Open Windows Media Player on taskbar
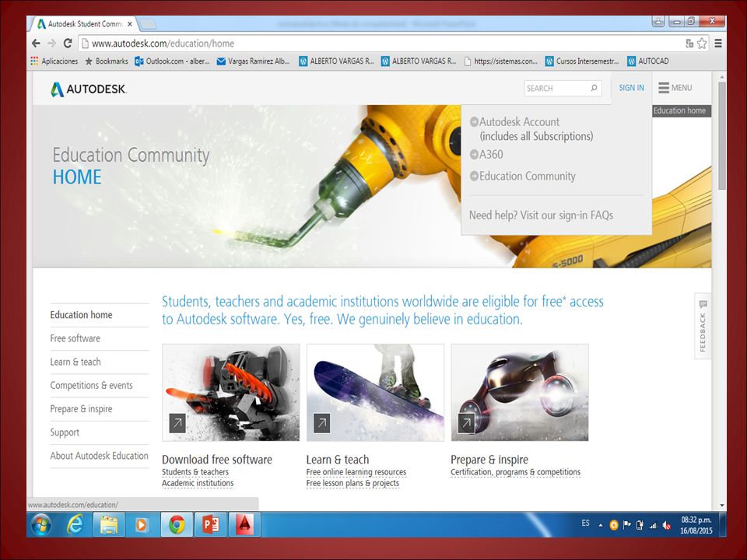The height and width of the screenshot is (560, 747). click(142, 525)
